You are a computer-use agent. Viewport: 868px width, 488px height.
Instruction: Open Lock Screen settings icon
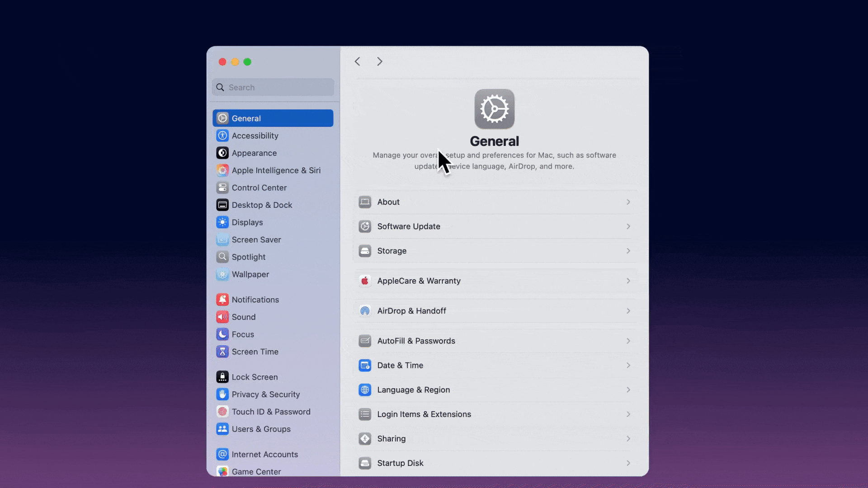222,377
